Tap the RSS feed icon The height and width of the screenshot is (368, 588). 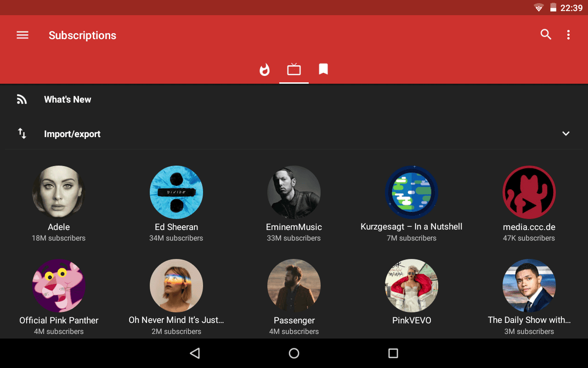(x=22, y=99)
